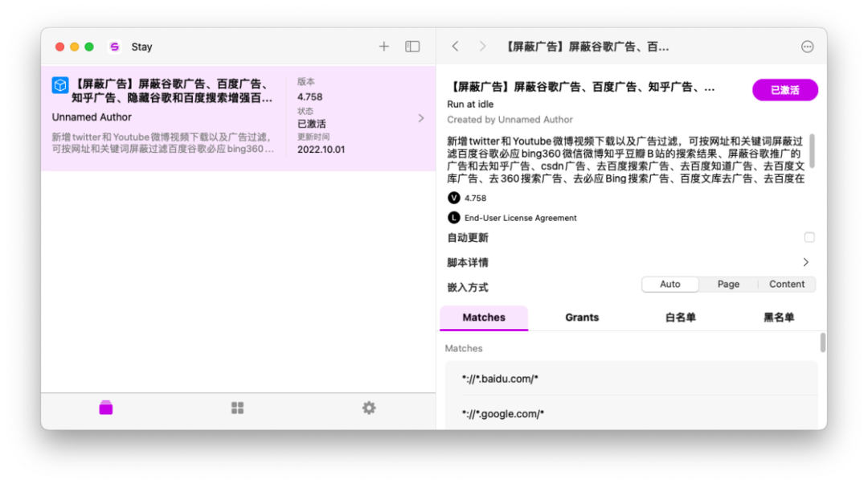Open End-User License Agreement link

pyautogui.click(x=520, y=218)
